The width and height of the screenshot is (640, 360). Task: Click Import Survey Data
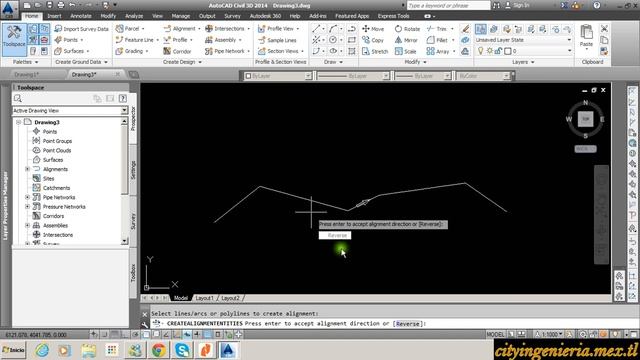click(x=81, y=29)
